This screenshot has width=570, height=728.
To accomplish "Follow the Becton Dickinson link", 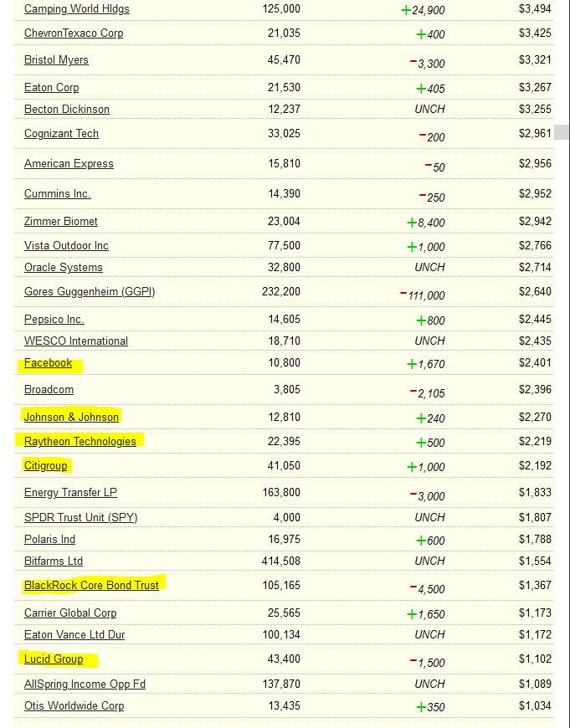I will pyautogui.click(x=67, y=110).
